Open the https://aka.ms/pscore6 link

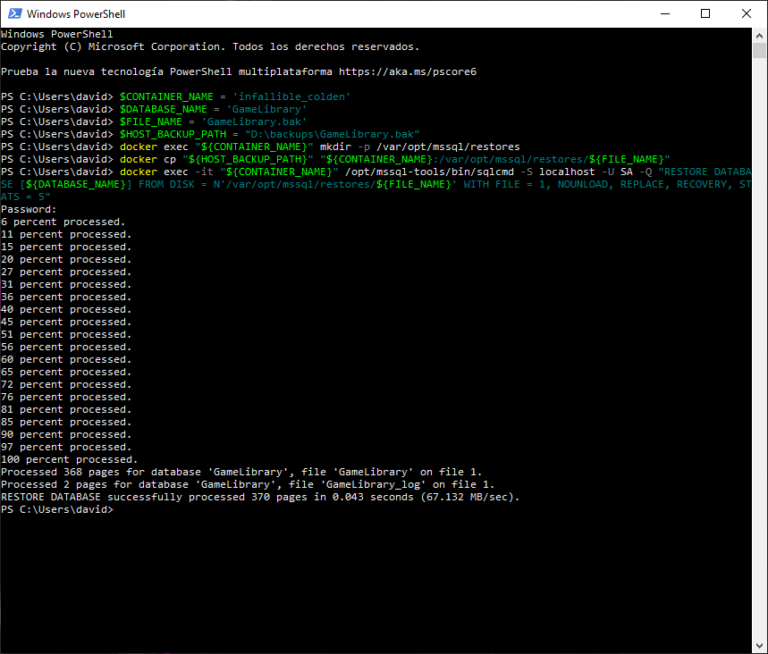pos(407,72)
